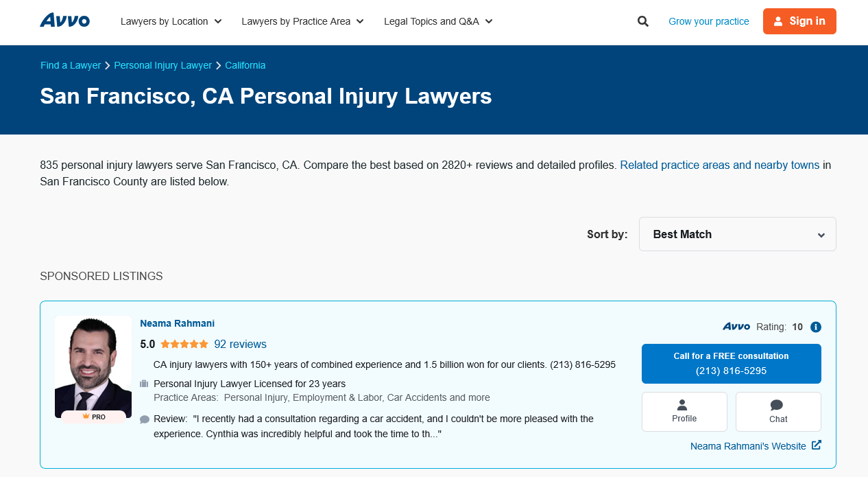The image size is (868, 477).
Task: Click the speech bubble icon next to the review
Action: click(x=144, y=419)
